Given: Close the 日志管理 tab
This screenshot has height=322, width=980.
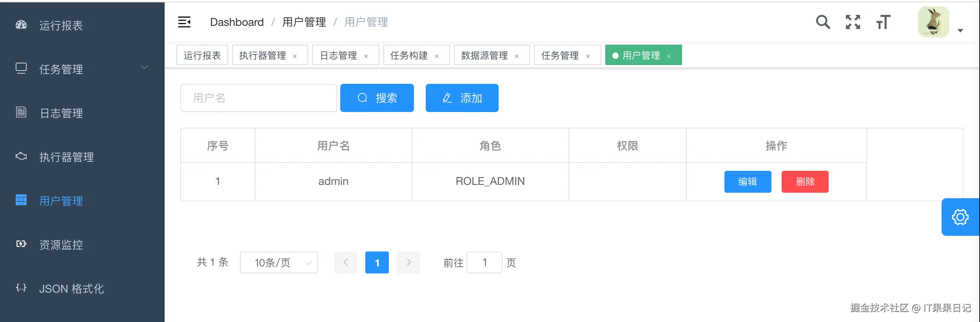Looking at the screenshot, I should pyautogui.click(x=366, y=56).
